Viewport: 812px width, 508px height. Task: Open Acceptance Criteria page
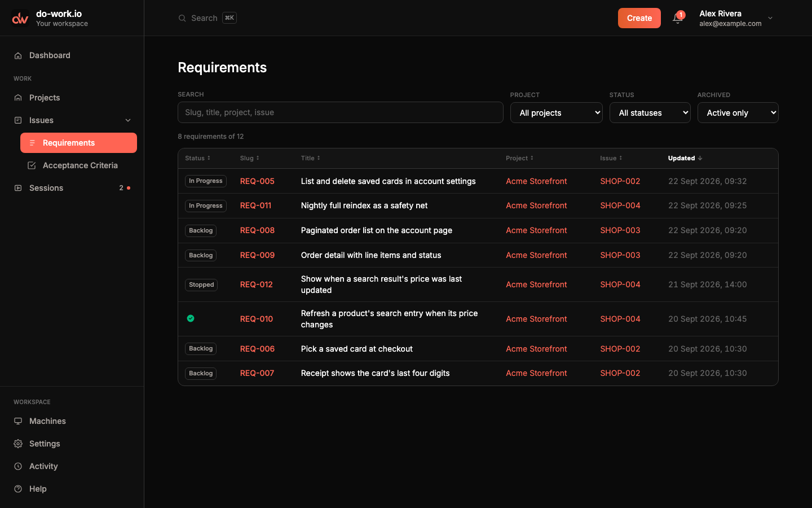click(79, 165)
